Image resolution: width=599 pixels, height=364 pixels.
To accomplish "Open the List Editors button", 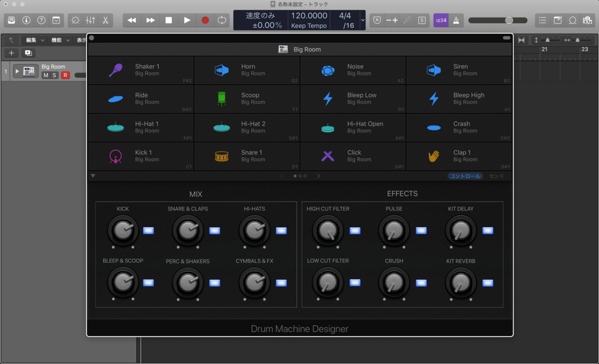I will tap(543, 20).
